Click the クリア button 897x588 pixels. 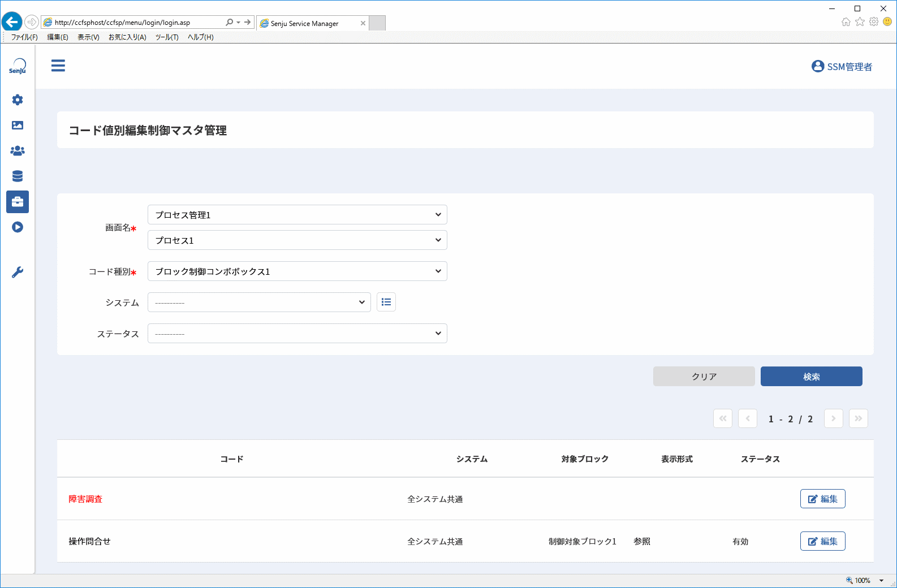[704, 377]
